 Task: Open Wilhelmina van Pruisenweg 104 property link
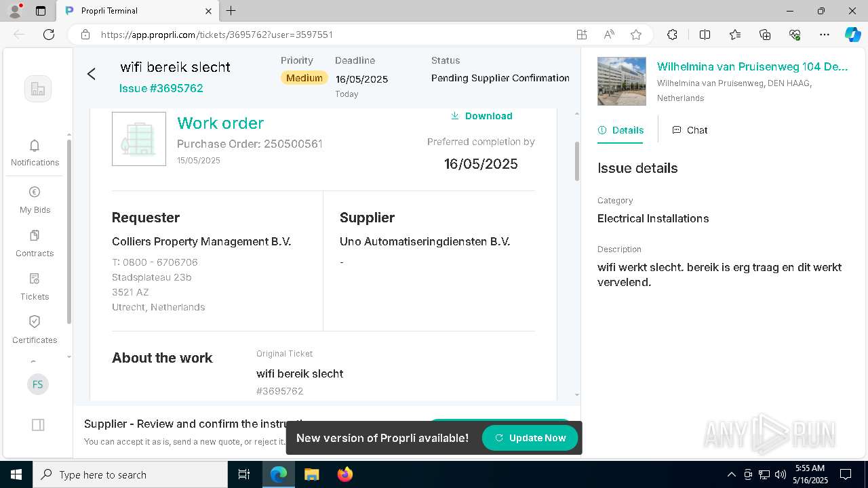coord(752,66)
